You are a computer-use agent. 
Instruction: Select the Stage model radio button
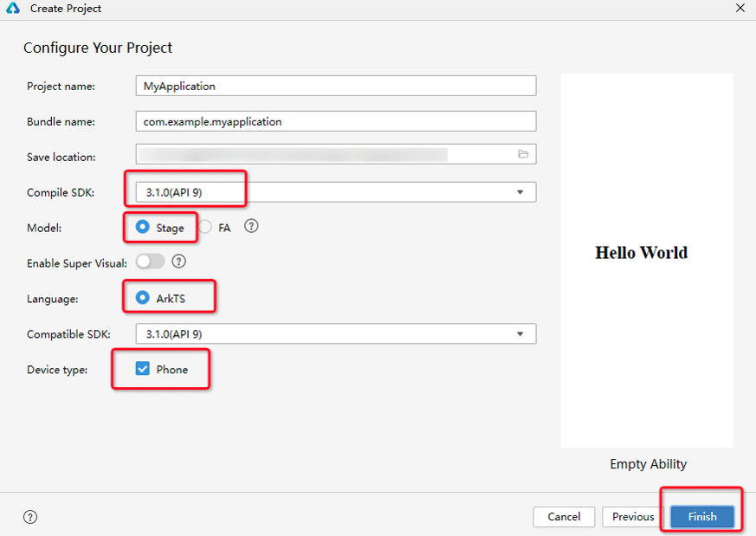pos(142,227)
